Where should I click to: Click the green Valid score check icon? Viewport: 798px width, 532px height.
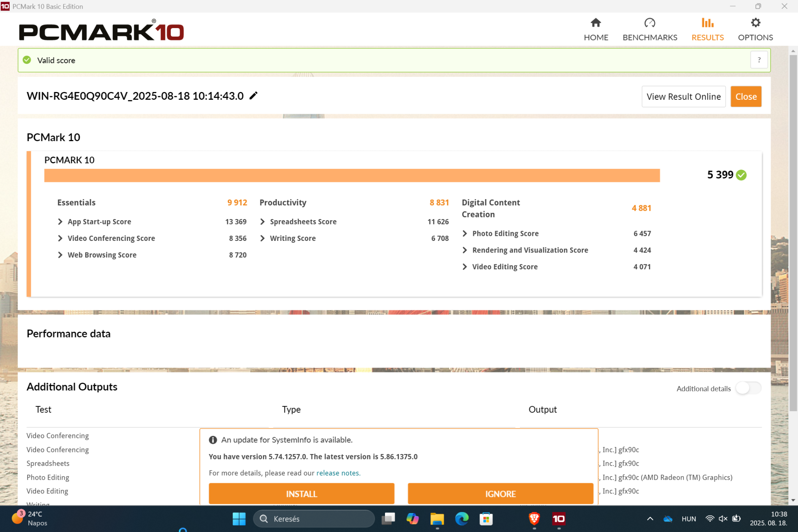[x=27, y=60]
